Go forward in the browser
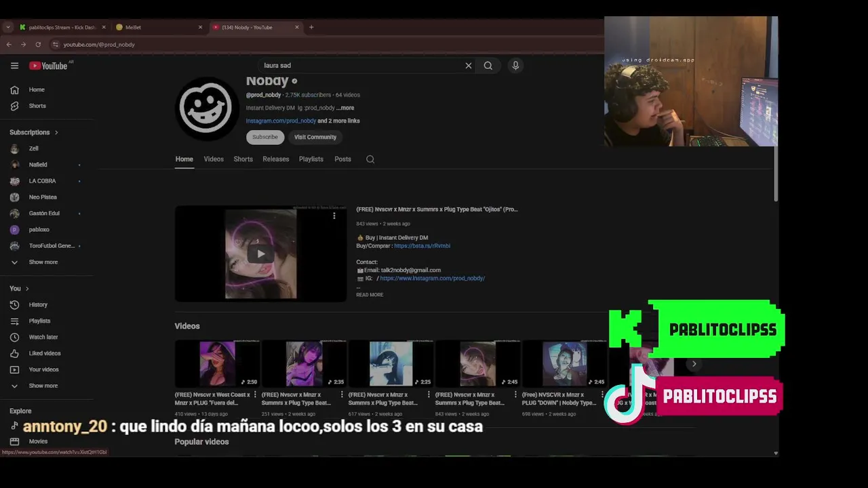868x488 pixels. coord(23,45)
